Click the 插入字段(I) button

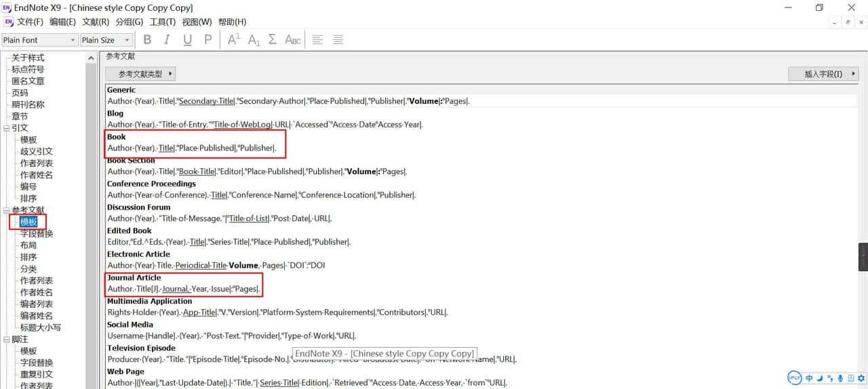click(x=823, y=74)
